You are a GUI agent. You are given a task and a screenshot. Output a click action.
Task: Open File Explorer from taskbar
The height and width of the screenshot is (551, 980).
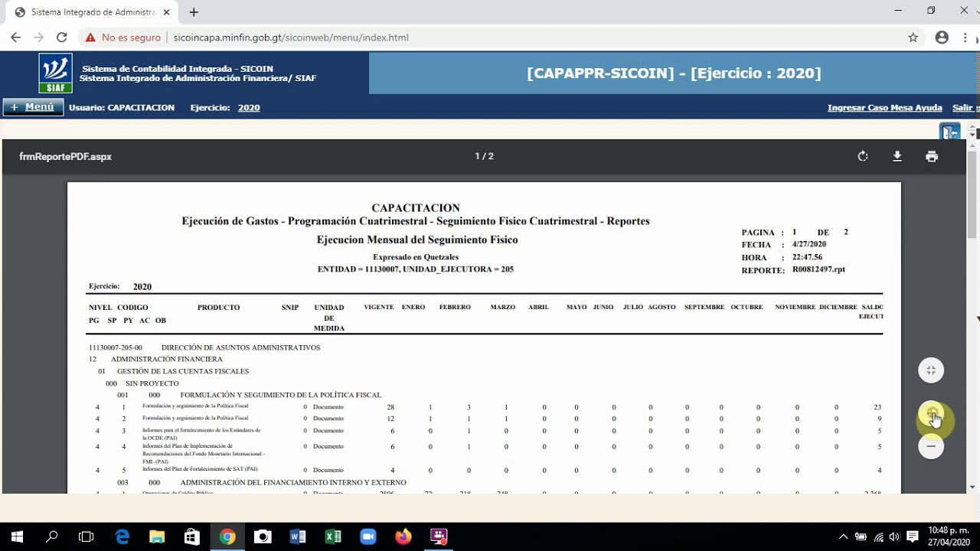tap(157, 536)
